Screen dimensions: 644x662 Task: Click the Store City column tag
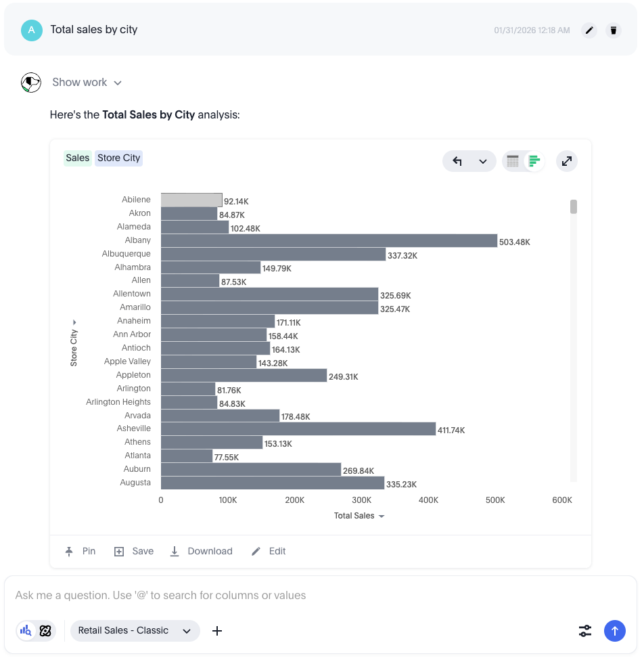[x=118, y=158]
